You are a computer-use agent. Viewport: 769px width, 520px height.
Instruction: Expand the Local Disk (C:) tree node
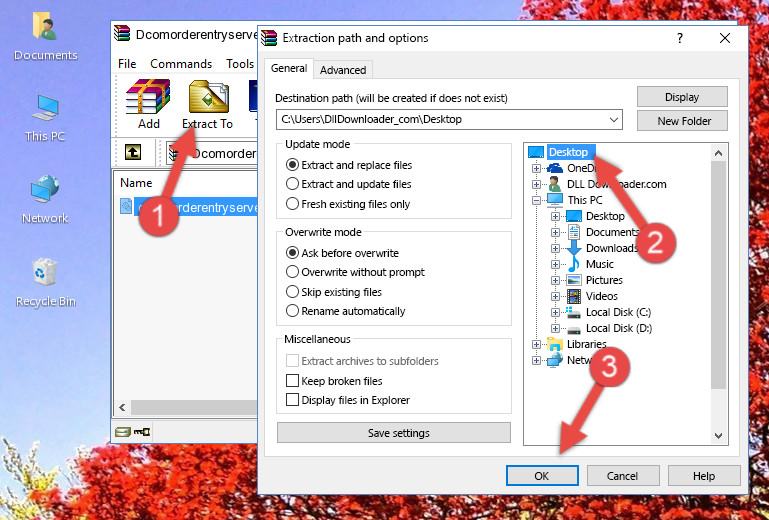[555, 312]
